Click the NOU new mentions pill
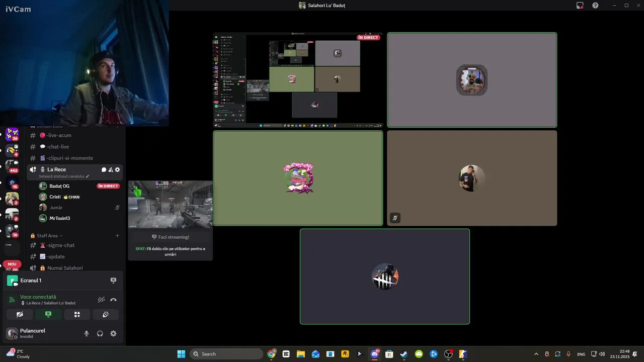 tap(12, 264)
